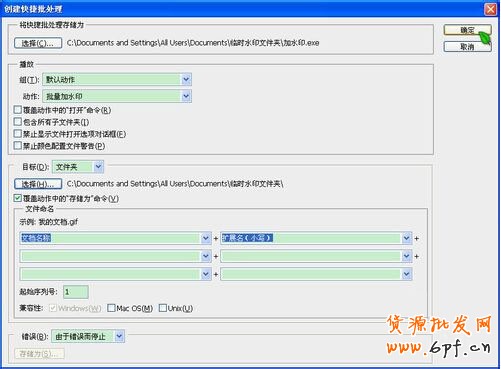The image size is (501, 369).
Task: Click the 确定 button
Action: (x=467, y=30)
